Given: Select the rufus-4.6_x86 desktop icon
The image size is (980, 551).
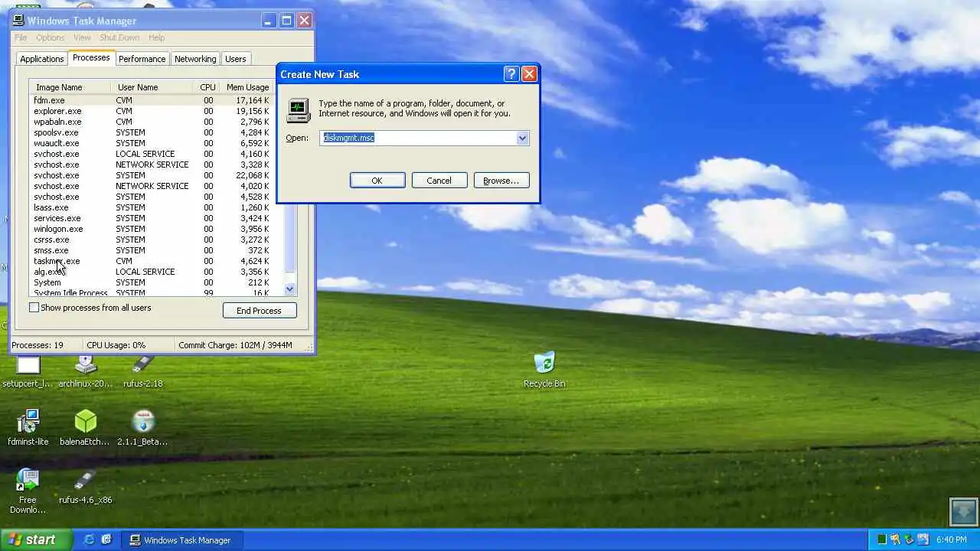Looking at the screenshot, I should point(86,487).
